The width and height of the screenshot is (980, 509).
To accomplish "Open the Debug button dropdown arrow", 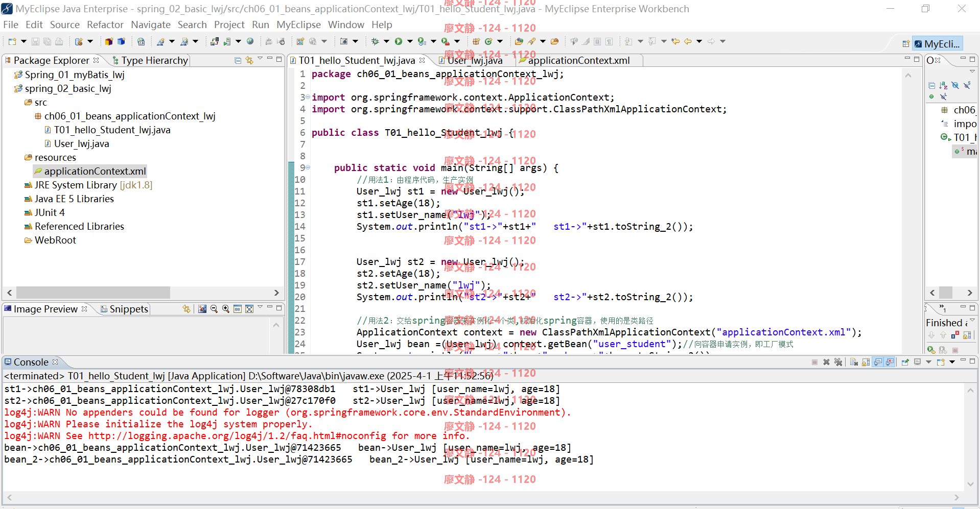I will 386,41.
